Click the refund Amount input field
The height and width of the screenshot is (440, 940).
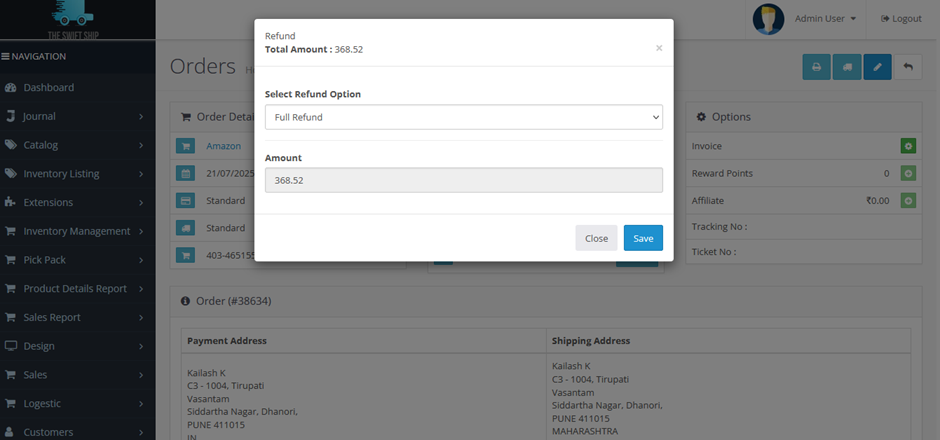tap(463, 180)
